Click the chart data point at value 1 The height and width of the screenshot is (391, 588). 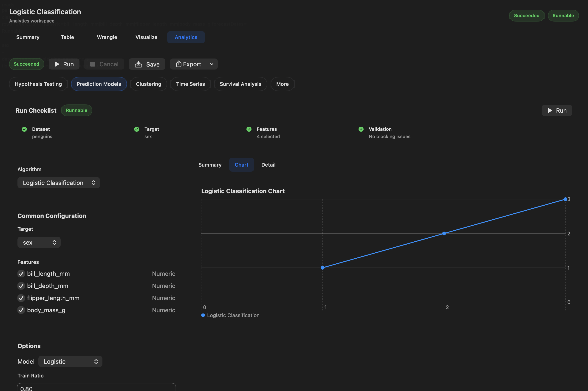pyautogui.click(x=322, y=268)
